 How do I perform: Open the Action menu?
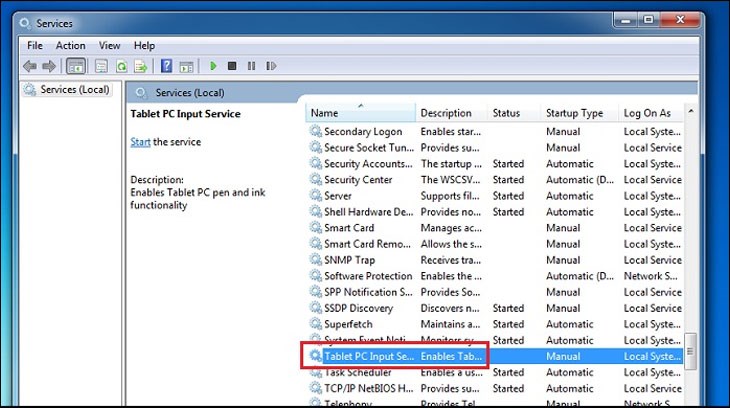[x=70, y=45]
